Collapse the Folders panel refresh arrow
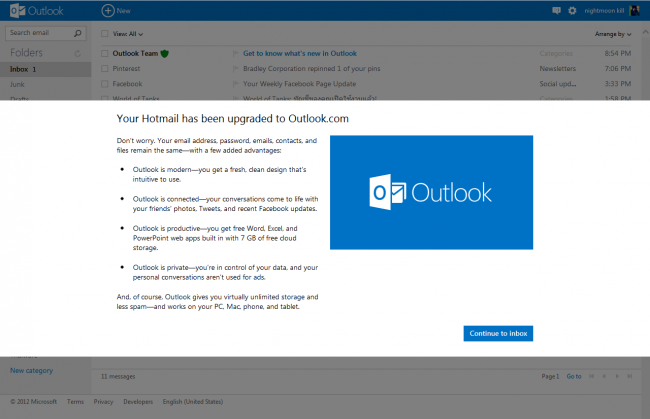Image resolution: width=650 pixels, height=419 pixels. click(x=77, y=52)
